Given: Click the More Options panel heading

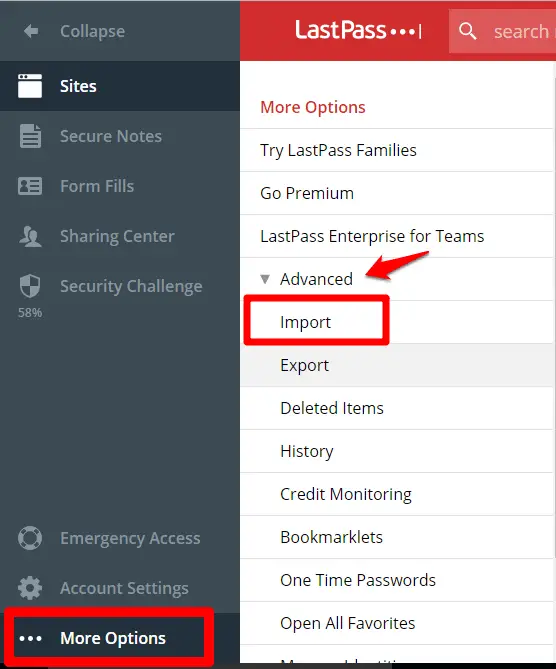Looking at the screenshot, I should coord(313,107).
